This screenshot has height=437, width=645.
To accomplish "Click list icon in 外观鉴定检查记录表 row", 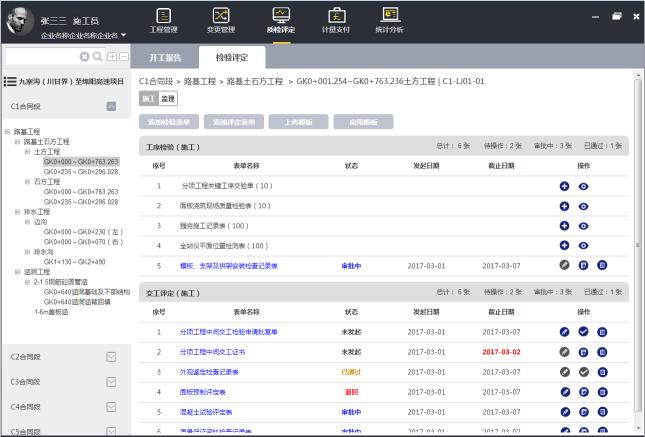I will (602, 372).
